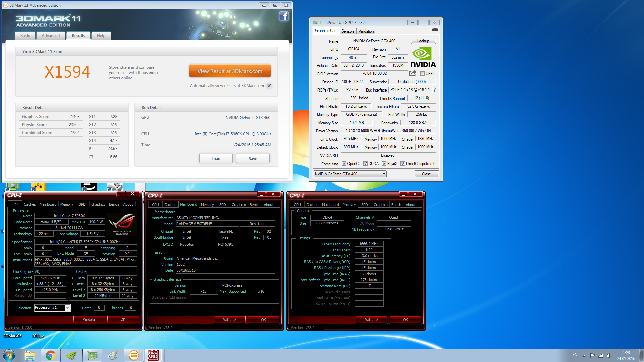Image resolution: width=644 pixels, height=362 pixels.
Task: Click the Graphics Score value 1403
Action: point(75,117)
